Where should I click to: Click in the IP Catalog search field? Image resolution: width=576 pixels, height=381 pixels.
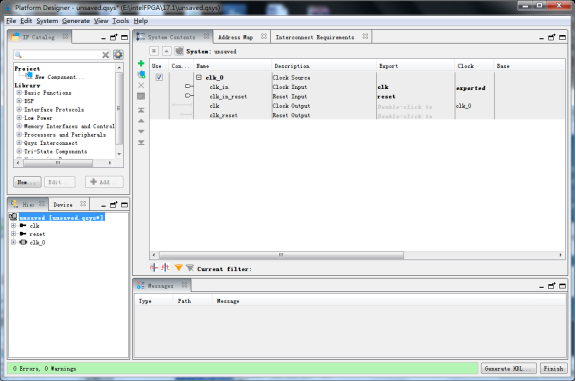[x=62, y=55]
